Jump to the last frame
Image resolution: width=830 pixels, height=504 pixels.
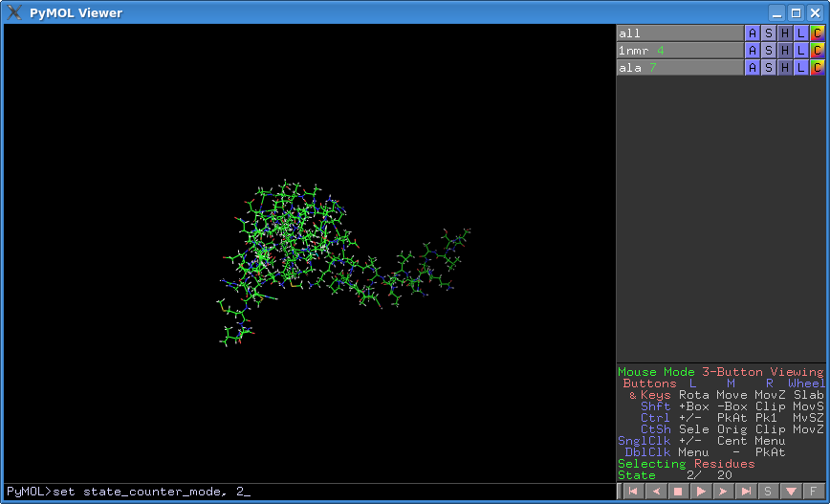pyautogui.click(x=746, y=492)
